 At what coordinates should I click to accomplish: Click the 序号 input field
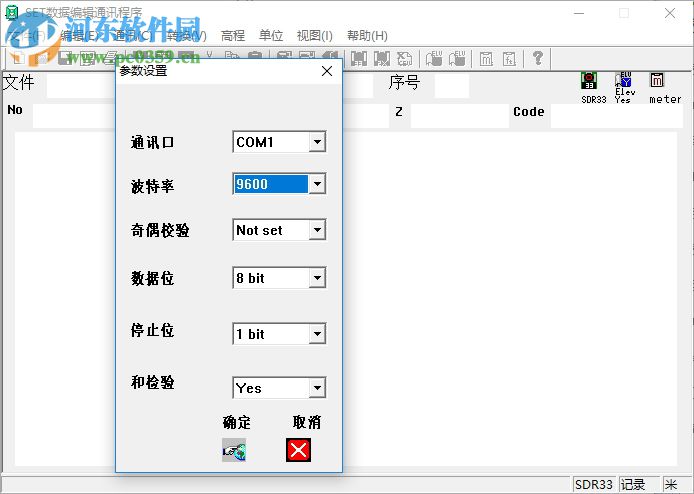coord(451,85)
